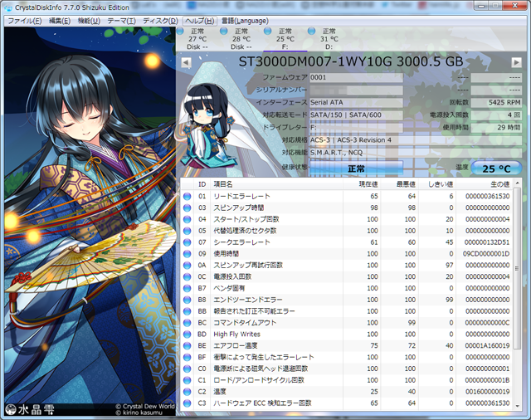531x420 pixels.
Task: Go to next disk with right arrow
Action: click(516, 62)
